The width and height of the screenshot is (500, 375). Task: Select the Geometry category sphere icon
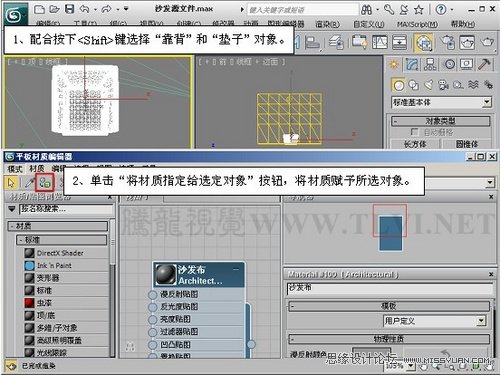point(398,85)
